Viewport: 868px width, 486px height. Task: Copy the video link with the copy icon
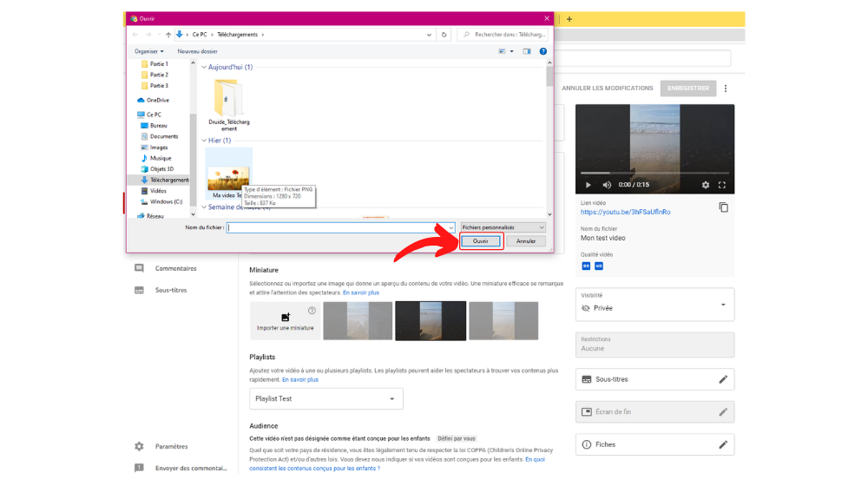[x=724, y=207]
